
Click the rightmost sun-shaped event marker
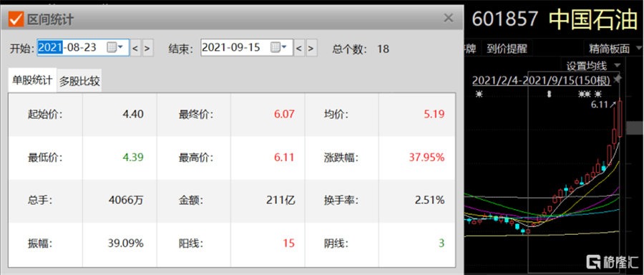tap(598, 94)
